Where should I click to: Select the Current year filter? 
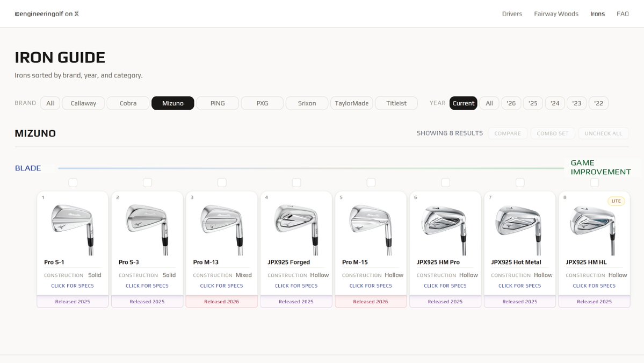click(464, 103)
